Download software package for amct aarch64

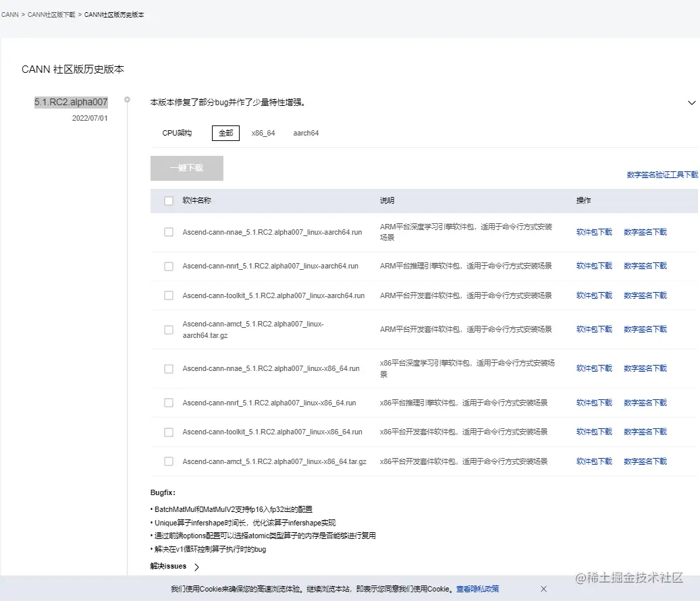tap(594, 329)
